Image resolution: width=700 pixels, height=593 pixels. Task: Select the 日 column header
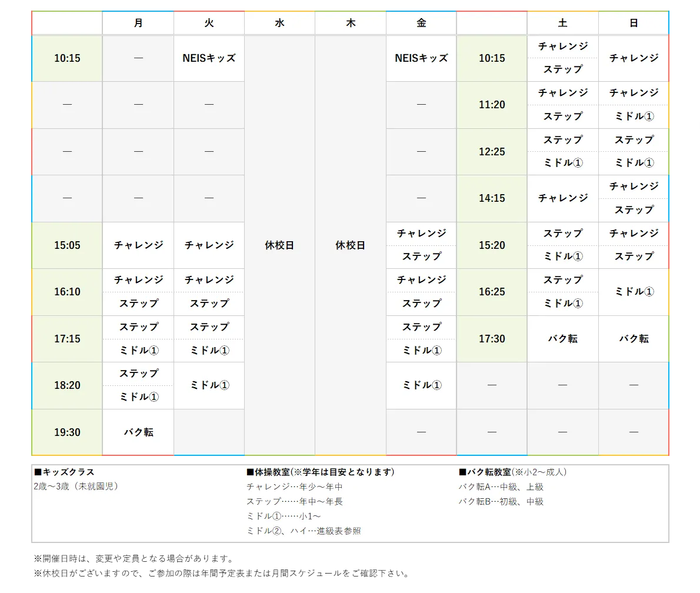(x=634, y=23)
